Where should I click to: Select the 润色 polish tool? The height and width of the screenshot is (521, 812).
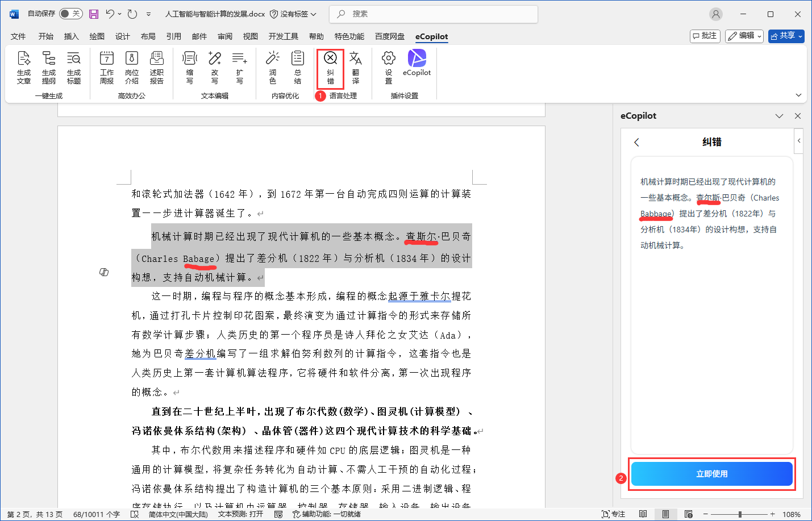click(273, 67)
